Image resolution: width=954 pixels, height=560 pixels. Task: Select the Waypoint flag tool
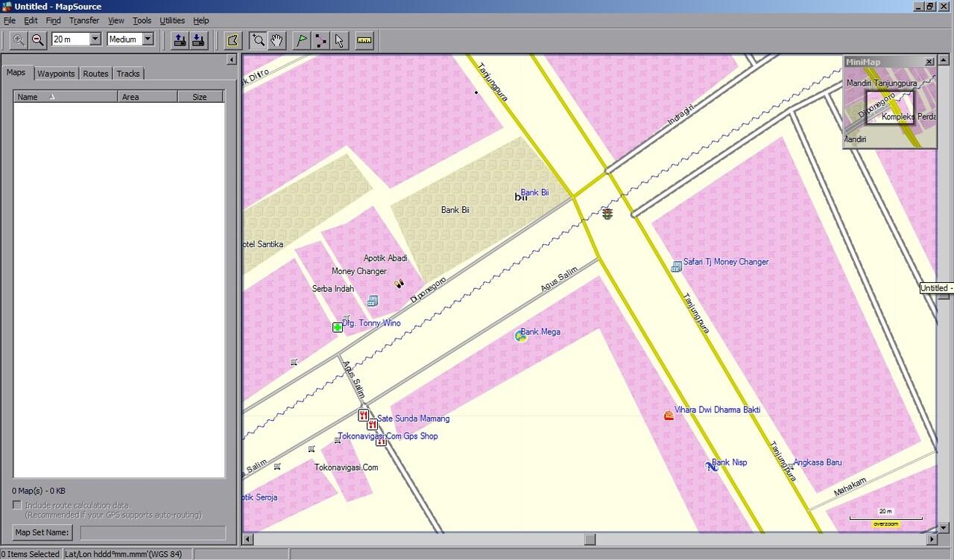click(301, 39)
